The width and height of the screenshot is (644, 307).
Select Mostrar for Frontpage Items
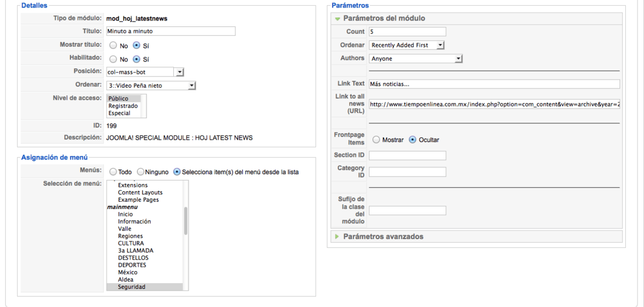(x=376, y=140)
